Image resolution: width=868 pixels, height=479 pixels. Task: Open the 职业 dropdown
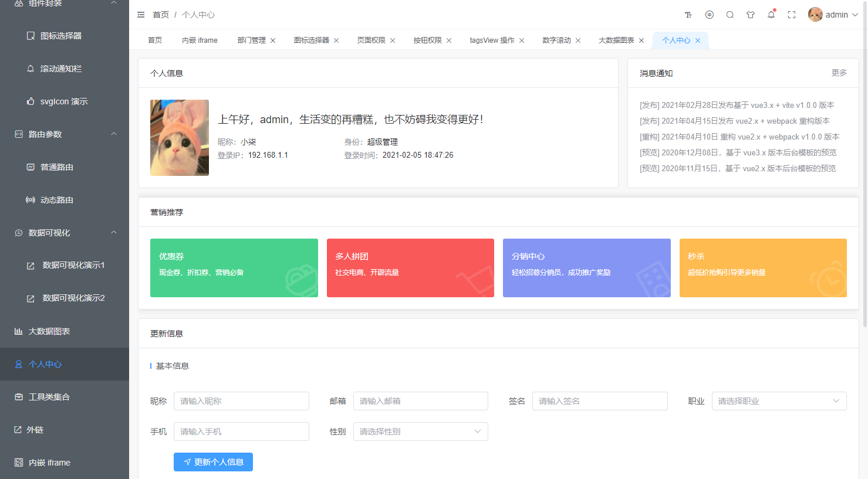(x=779, y=401)
